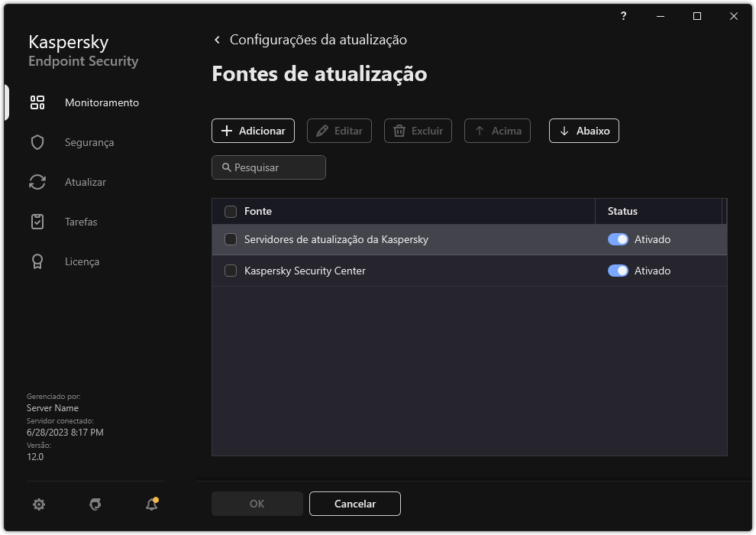Viewport: 756px width, 535px height.
Task: View the Licença key icon
Action: click(37, 261)
